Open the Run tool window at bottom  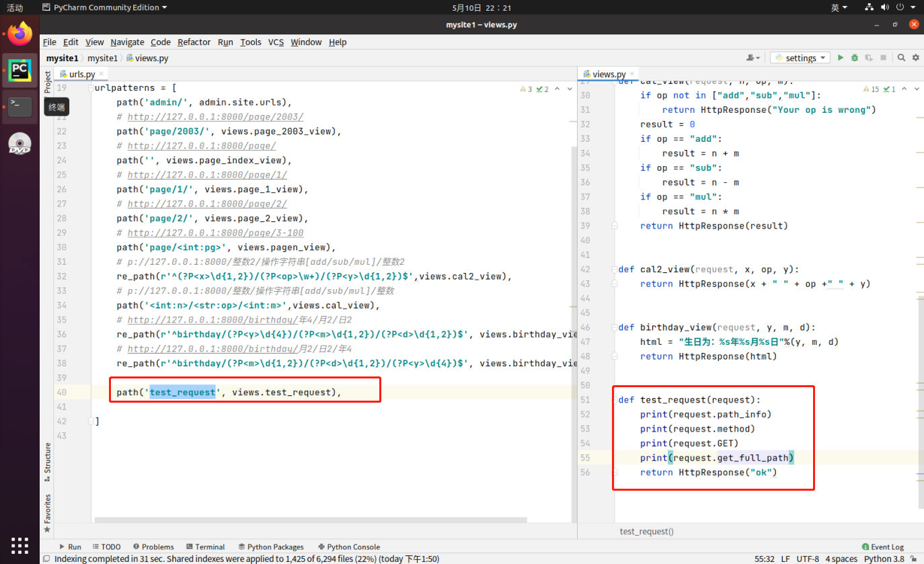tap(70, 547)
